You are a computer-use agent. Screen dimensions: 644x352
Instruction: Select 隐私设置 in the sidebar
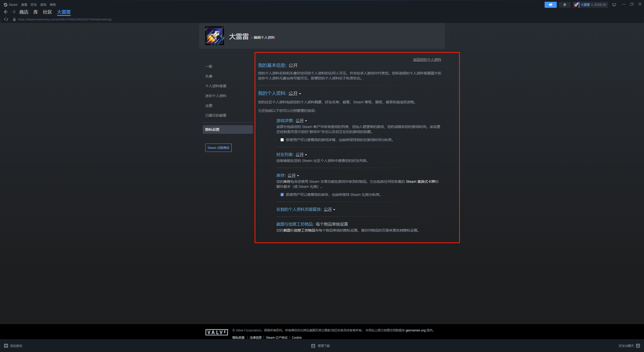tap(228, 129)
